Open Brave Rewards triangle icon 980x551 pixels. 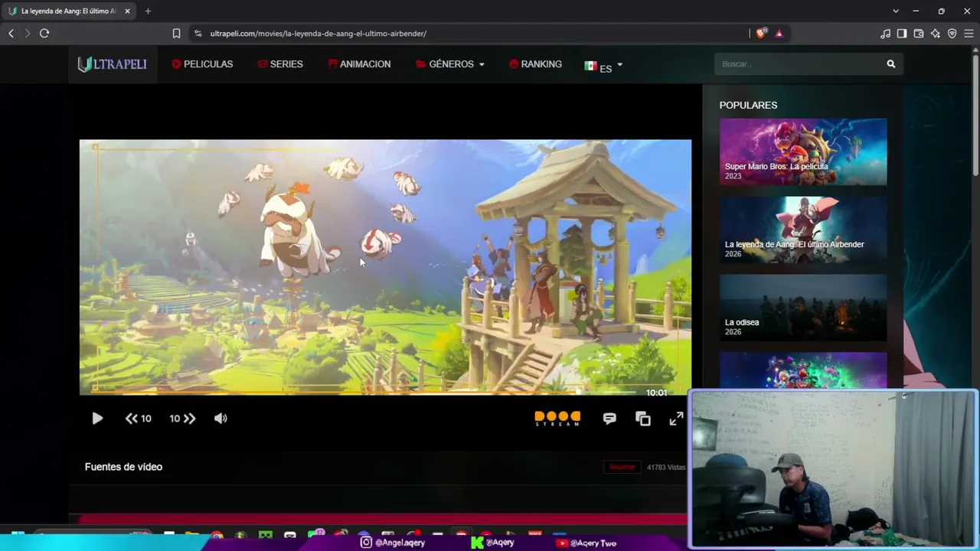tap(779, 34)
